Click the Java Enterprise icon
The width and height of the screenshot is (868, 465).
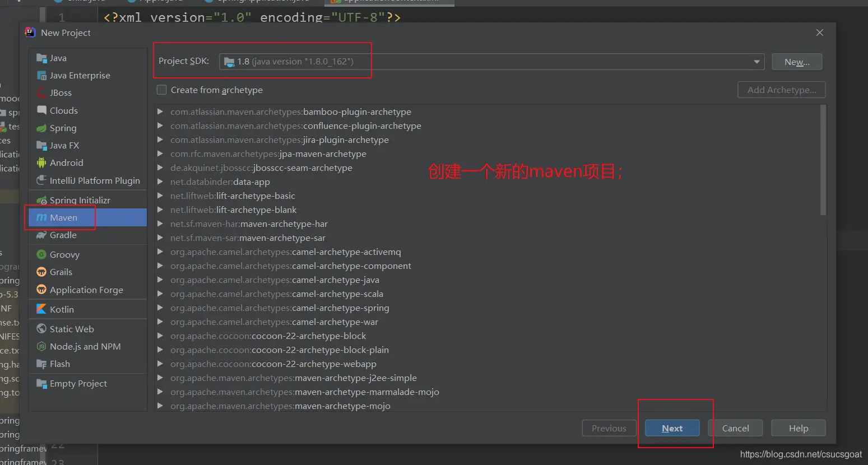(41, 75)
